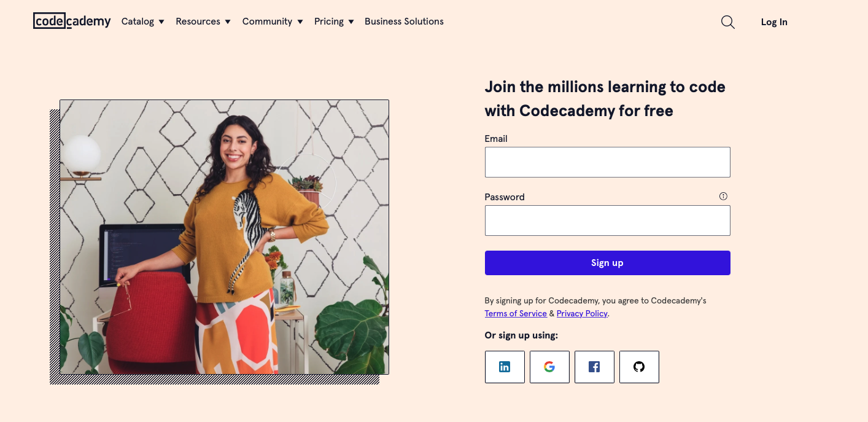Open the Community dropdown
The image size is (868, 422).
pos(272,21)
